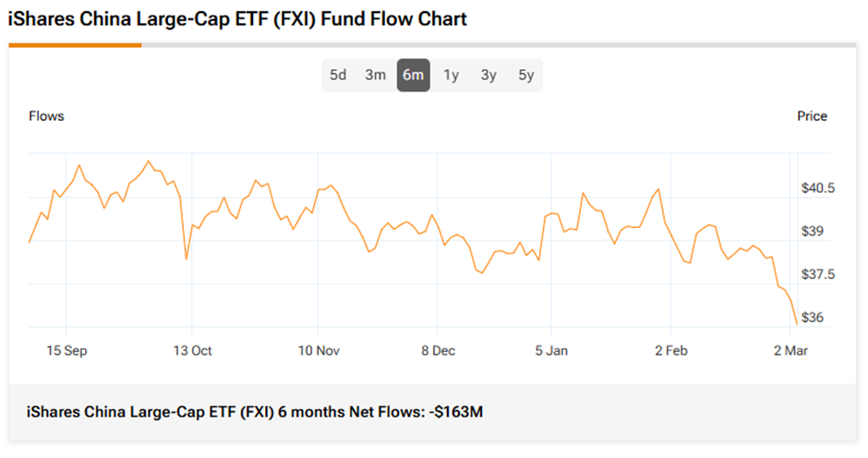Viewport: 868px width, 458px height.
Task: Click the Price axis label
Action: [x=812, y=116]
